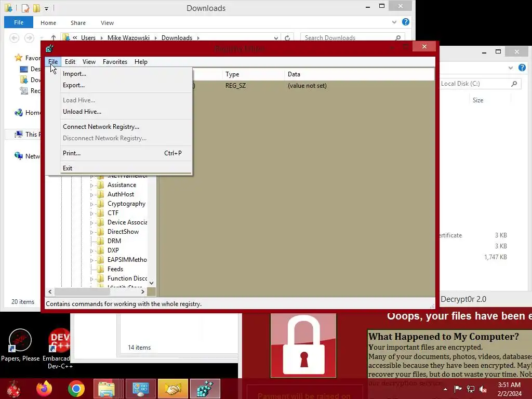Click the Registry Editor title bar icon
The image size is (532, 399).
[49, 48]
